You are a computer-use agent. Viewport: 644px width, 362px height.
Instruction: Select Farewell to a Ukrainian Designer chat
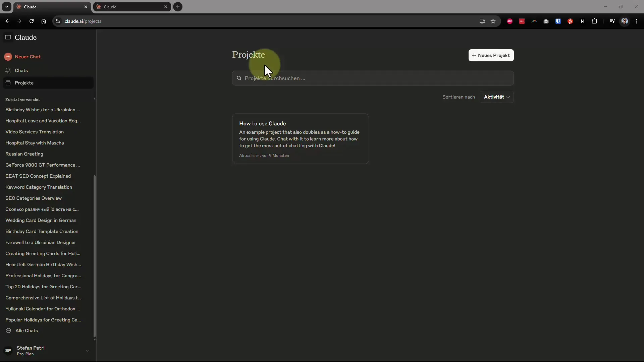41,242
